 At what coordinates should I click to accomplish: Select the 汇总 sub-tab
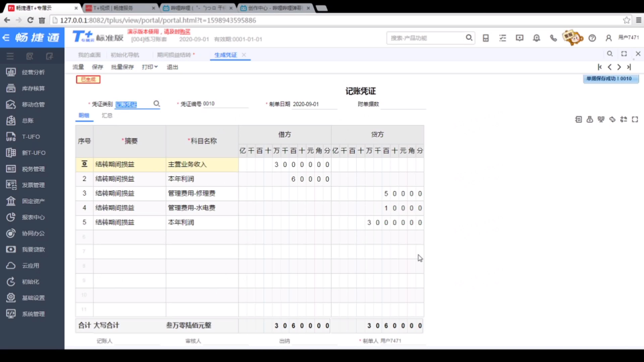(x=107, y=115)
